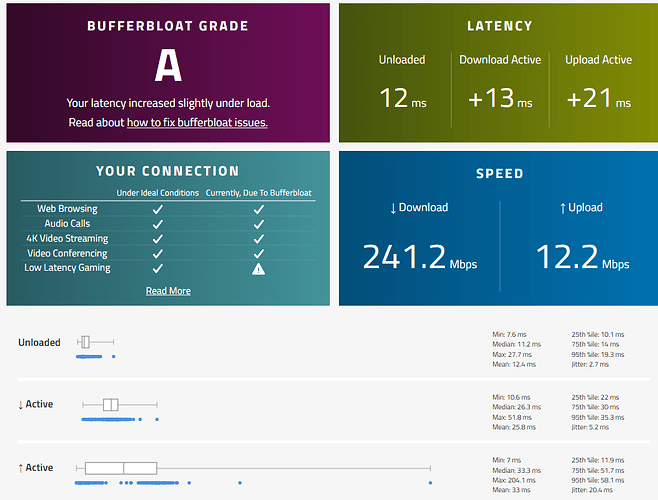The height and width of the screenshot is (500, 658).
Task: Click the Unloaded chart row label
Action: coord(39,343)
